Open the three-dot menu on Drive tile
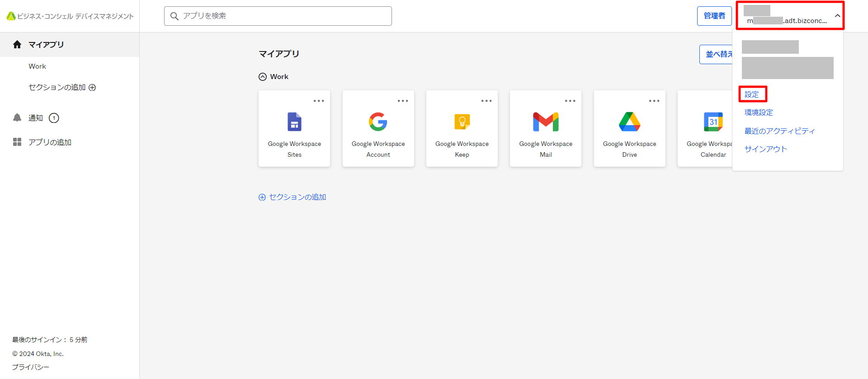The height and width of the screenshot is (379, 868). (x=654, y=101)
